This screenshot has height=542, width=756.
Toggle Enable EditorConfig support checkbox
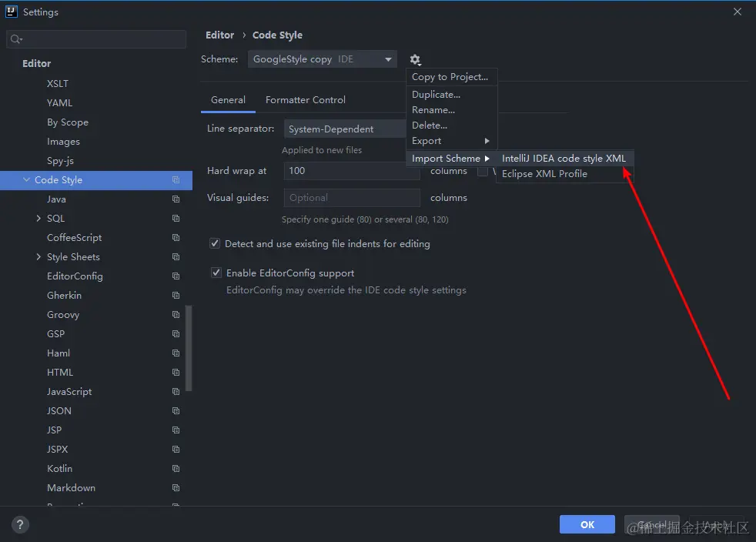(216, 273)
